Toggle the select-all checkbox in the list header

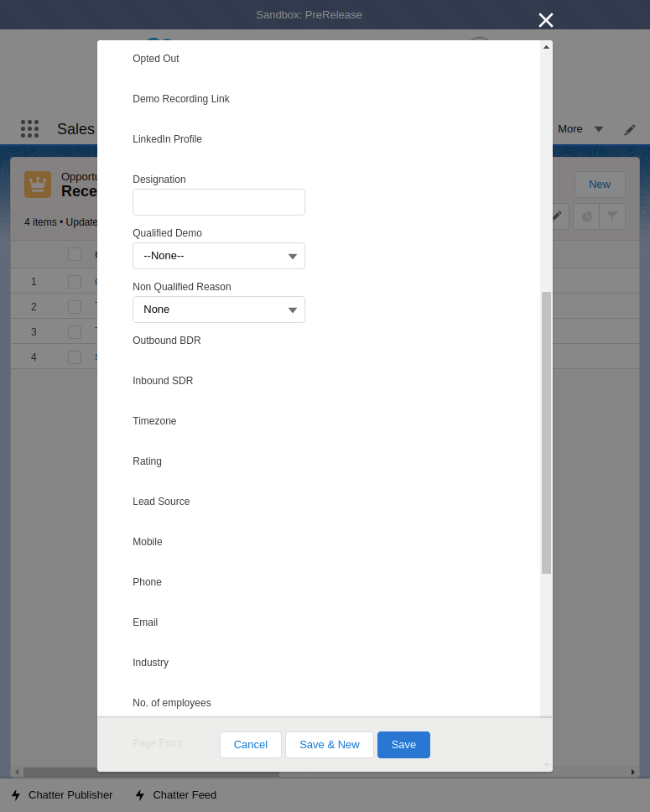coord(75,254)
